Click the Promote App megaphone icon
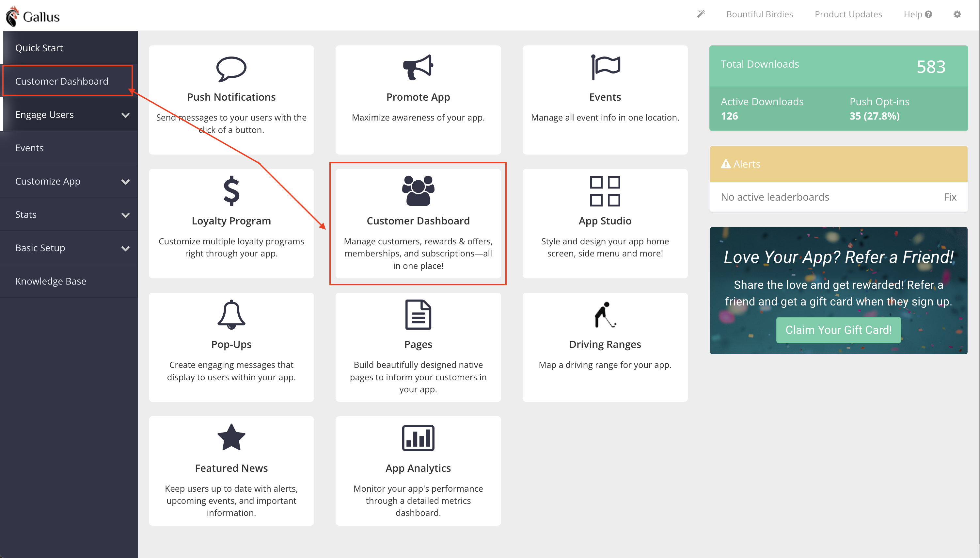980x558 pixels. point(418,67)
